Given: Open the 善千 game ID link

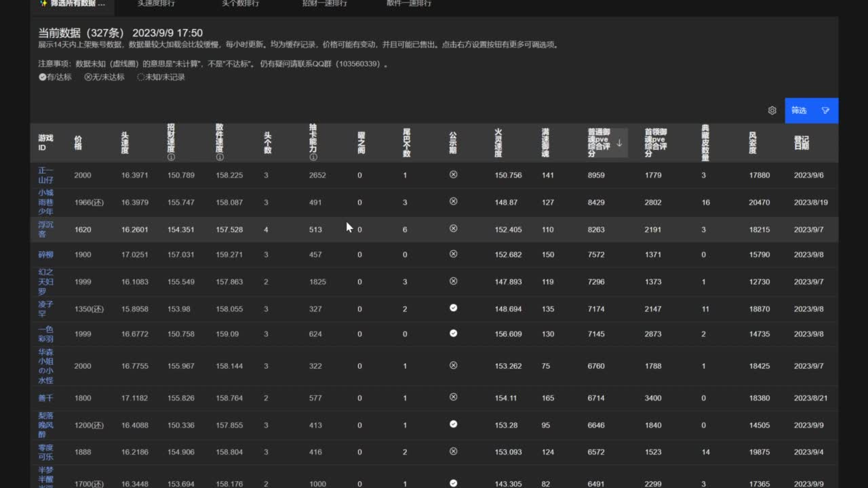Looking at the screenshot, I should 45,399.
